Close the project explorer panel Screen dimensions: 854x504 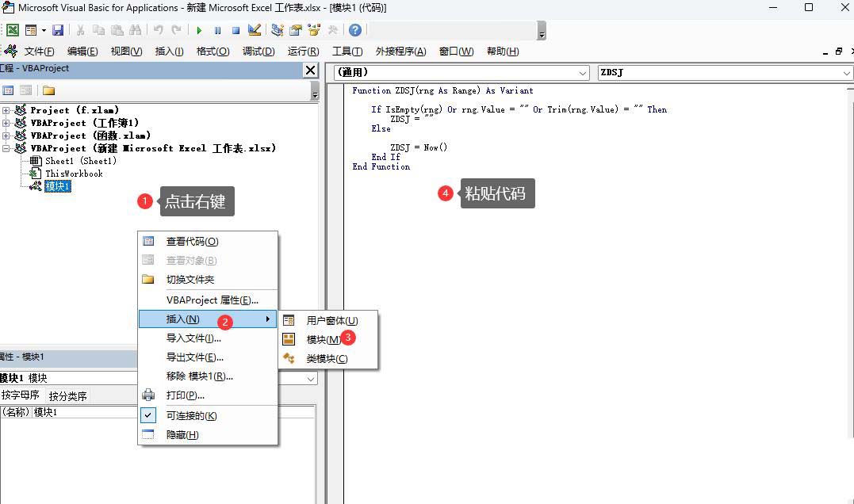(x=310, y=71)
